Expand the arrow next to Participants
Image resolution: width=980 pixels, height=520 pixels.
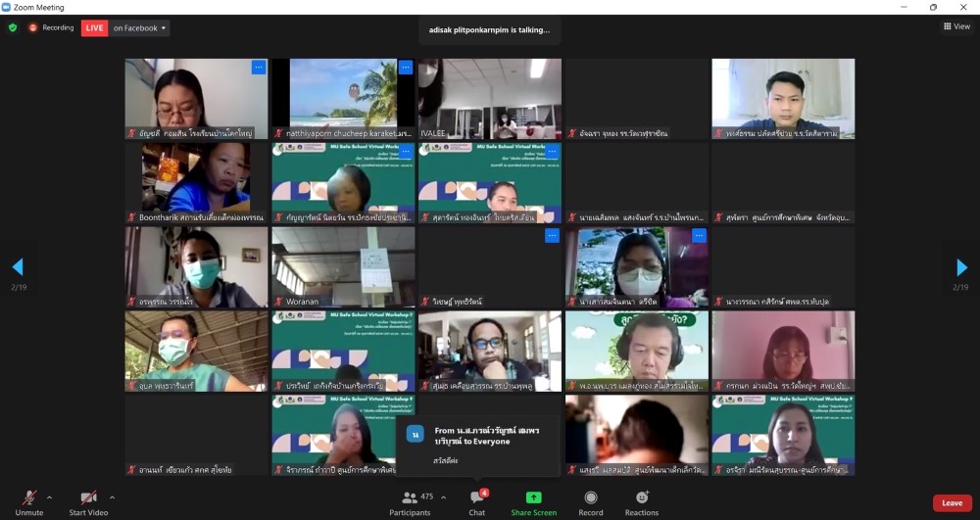pyautogui.click(x=443, y=497)
